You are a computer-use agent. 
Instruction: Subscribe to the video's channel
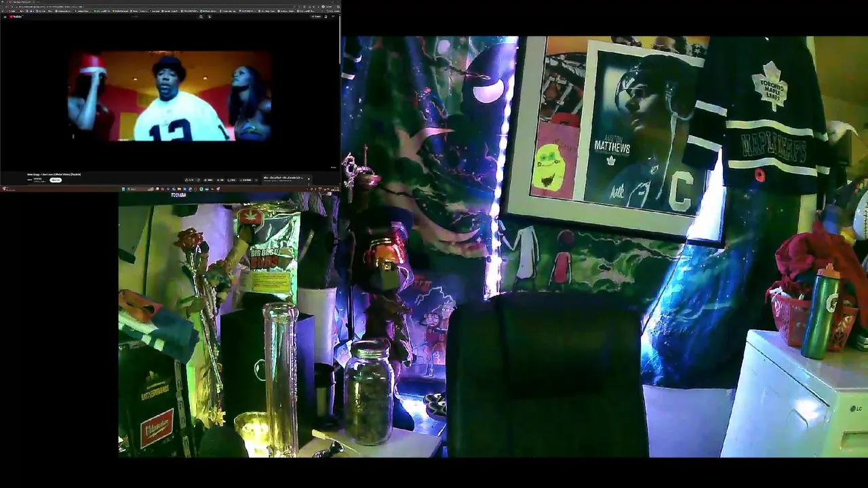click(56, 180)
